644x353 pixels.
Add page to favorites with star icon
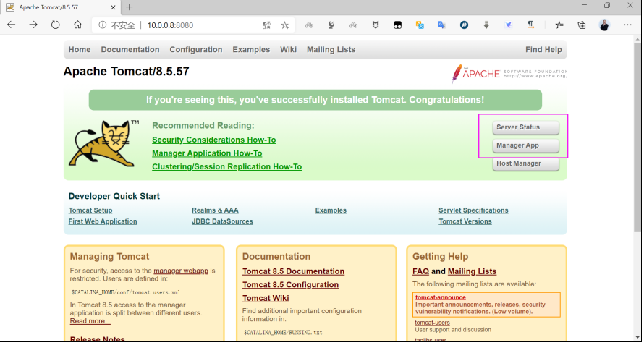[x=285, y=25]
